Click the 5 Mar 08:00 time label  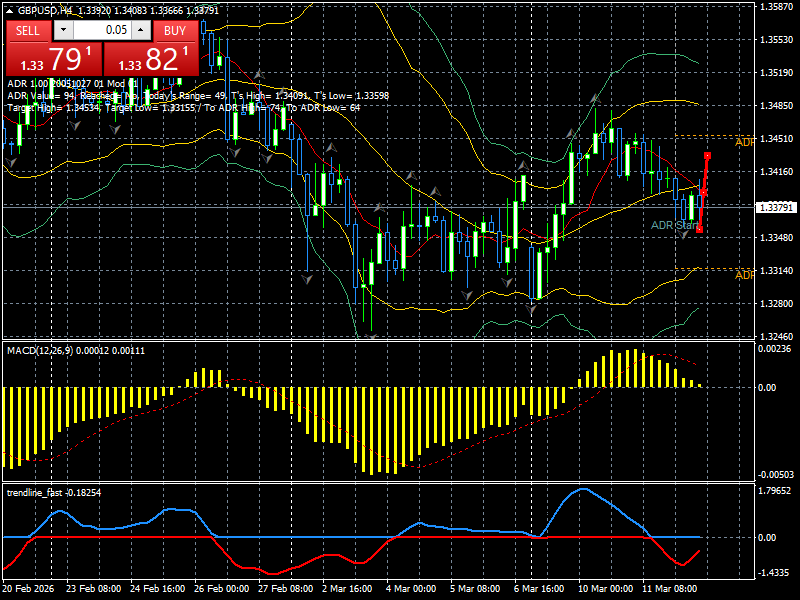tap(475, 588)
